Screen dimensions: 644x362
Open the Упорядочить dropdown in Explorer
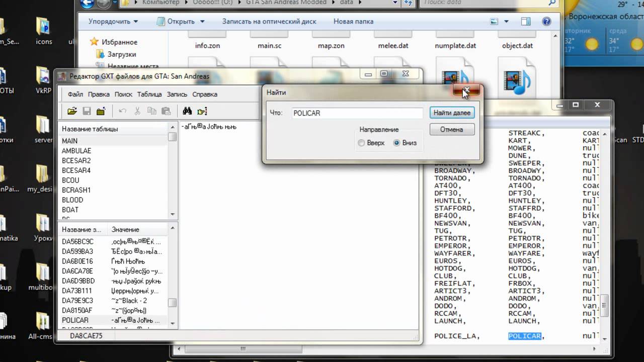click(113, 22)
